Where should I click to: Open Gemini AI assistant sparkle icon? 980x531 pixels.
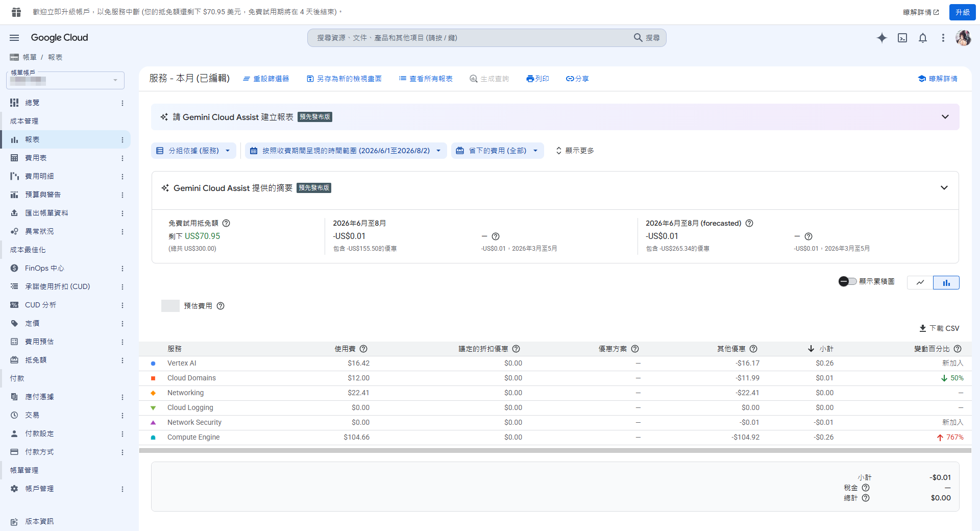(881, 38)
